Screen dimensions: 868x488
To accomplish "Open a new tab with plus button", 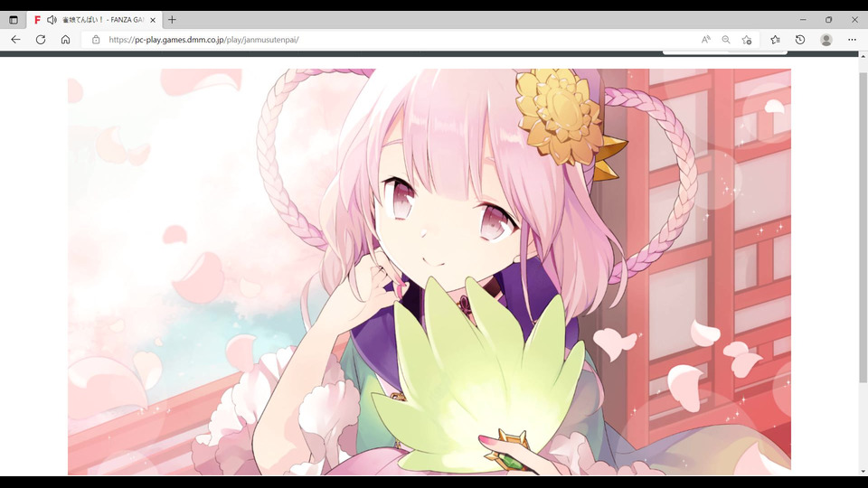I will (x=172, y=20).
